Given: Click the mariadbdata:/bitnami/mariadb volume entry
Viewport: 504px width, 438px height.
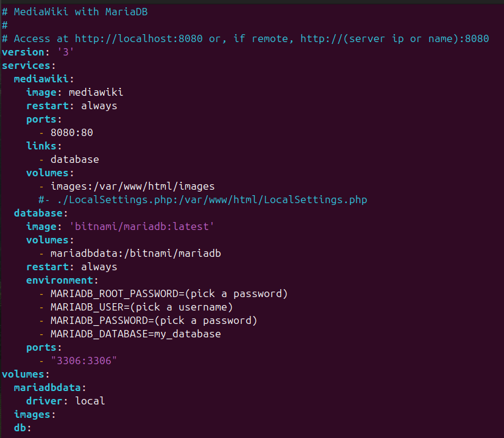Looking at the screenshot, I should [132, 253].
